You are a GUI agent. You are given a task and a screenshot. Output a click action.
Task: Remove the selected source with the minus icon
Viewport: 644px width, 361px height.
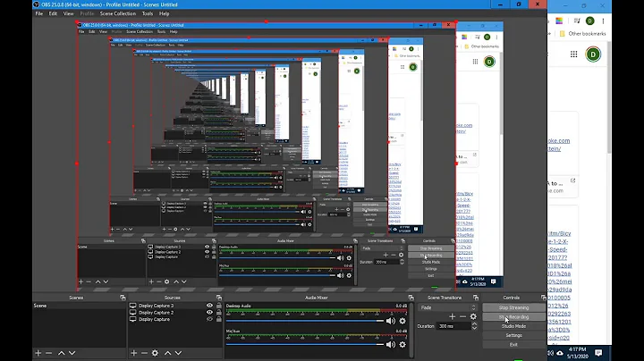tap(144, 353)
